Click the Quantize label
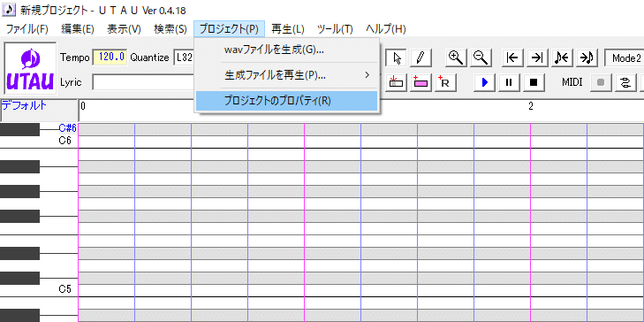 [149, 57]
